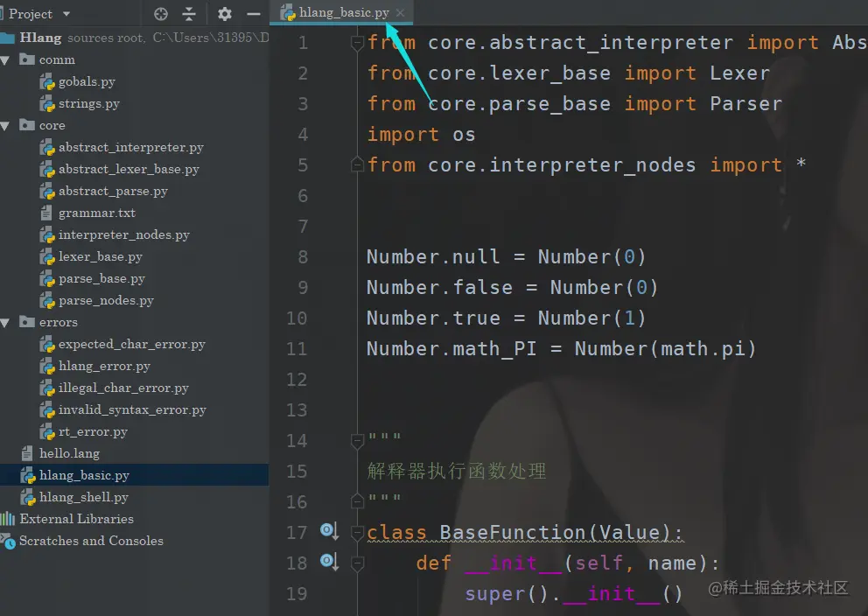Click overridden marker on line 18 gutter

329,562
